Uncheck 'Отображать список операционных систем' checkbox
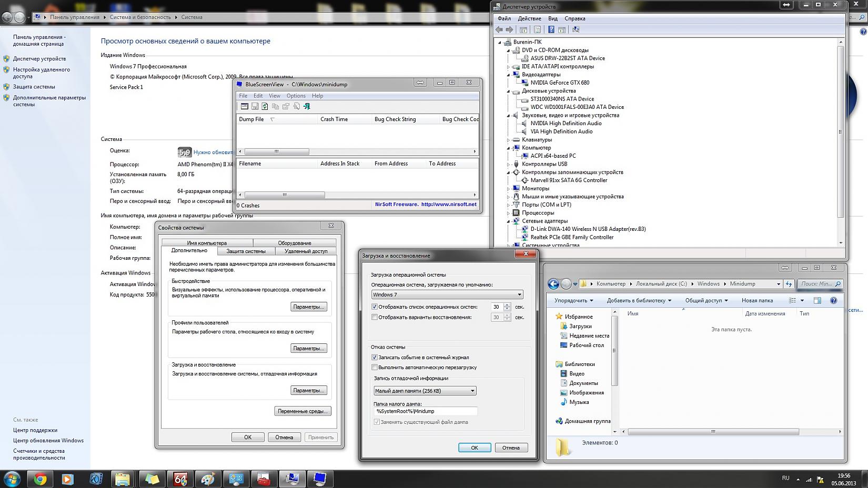Viewport: 868px width, 488px height. [x=375, y=307]
